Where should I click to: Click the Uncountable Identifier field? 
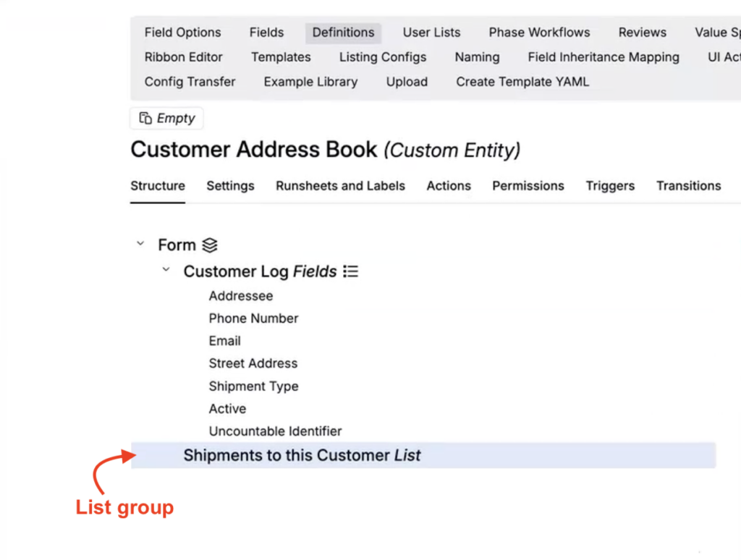point(275,431)
